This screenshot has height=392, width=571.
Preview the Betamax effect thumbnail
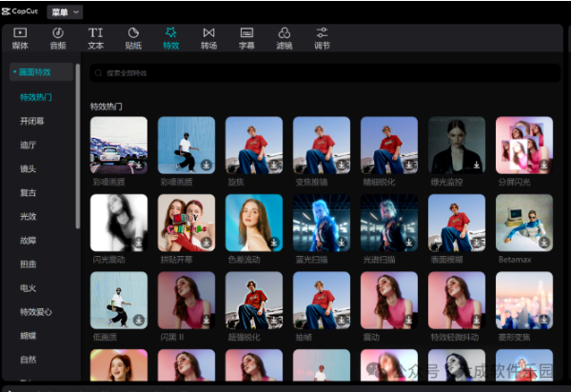(523, 223)
